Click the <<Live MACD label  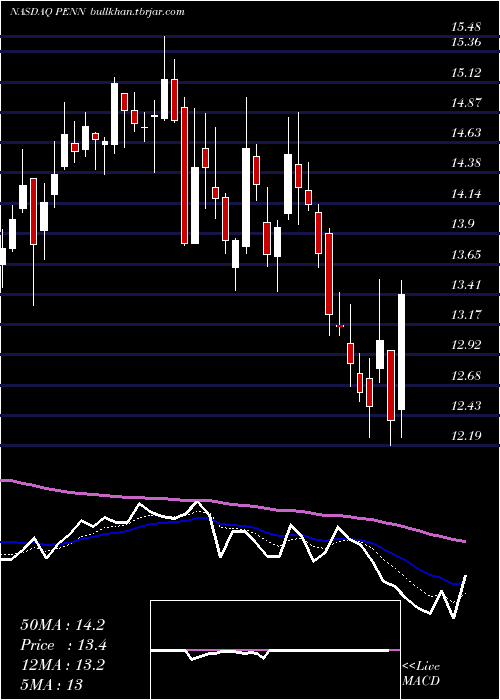pyautogui.click(x=421, y=673)
